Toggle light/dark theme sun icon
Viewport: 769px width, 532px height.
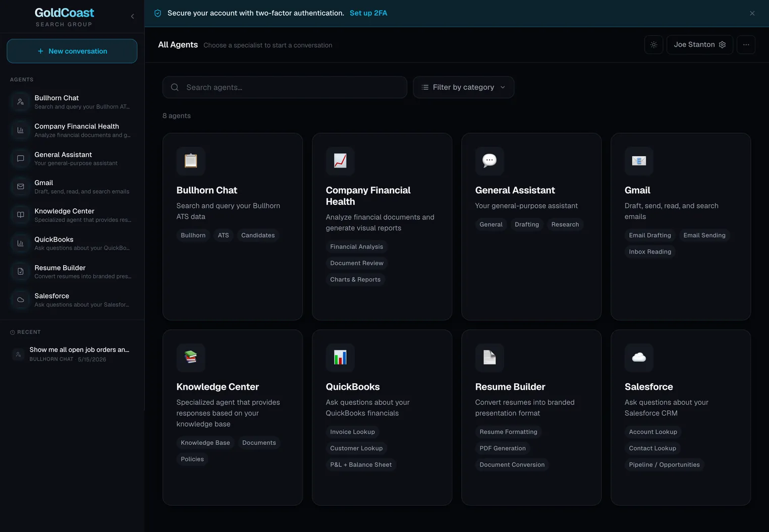point(653,45)
